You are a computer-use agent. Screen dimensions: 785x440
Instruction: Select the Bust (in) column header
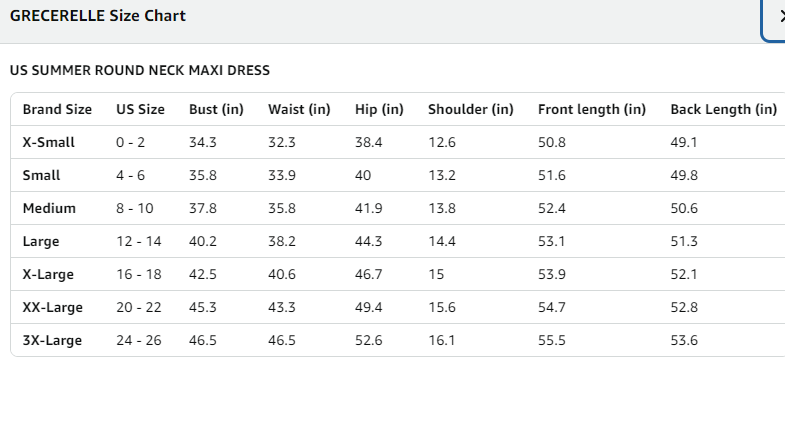(x=216, y=109)
